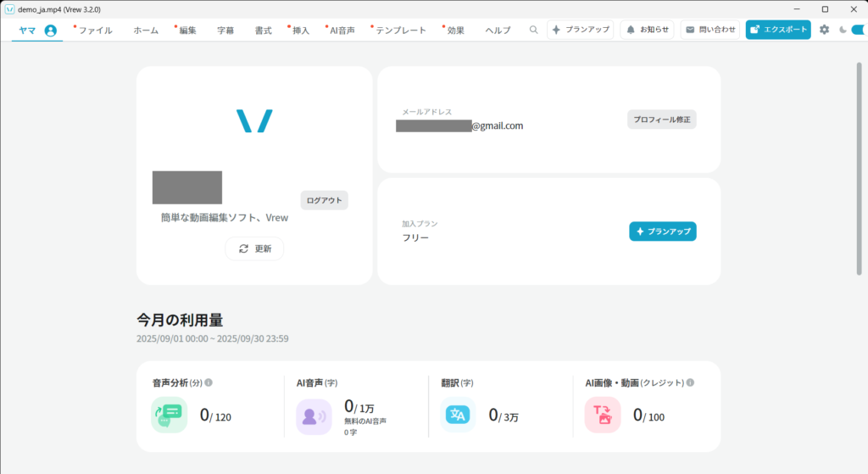Click the エクスポート button
The height and width of the screenshot is (474, 868).
(x=777, y=30)
